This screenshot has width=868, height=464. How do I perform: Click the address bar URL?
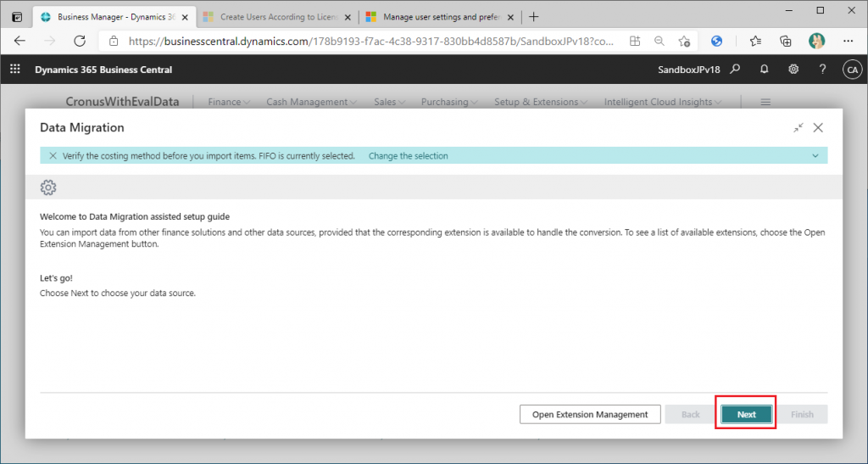click(371, 41)
